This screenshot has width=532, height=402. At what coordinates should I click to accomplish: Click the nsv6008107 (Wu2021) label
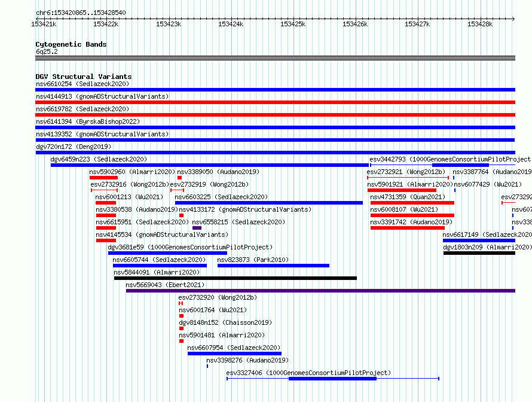pyautogui.click(x=404, y=209)
